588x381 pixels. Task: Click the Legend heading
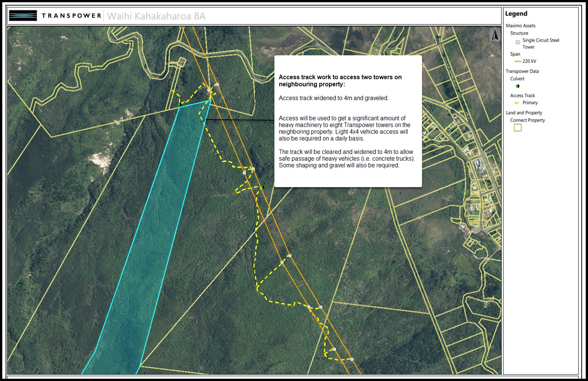point(516,14)
